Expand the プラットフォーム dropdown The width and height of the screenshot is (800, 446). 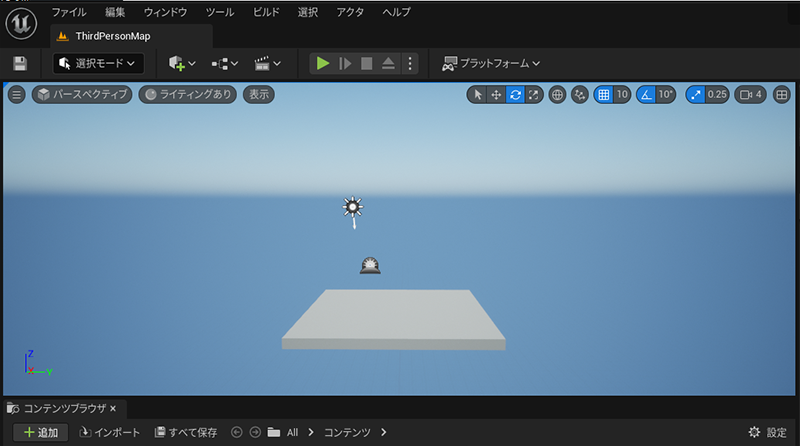tap(490, 63)
